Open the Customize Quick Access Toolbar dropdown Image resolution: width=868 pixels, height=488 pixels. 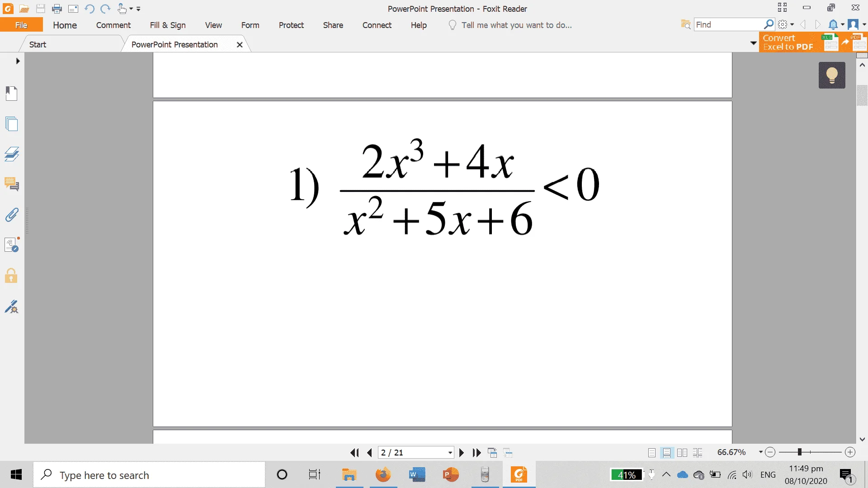138,9
